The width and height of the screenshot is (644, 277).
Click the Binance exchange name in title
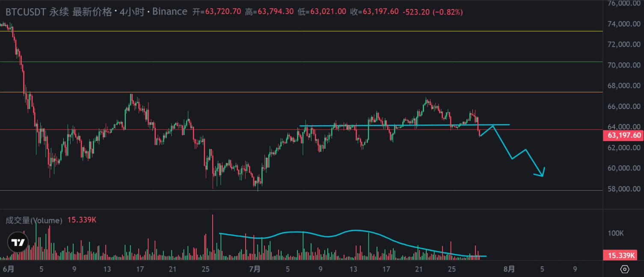pyautogui.click(x=170, y=12)
